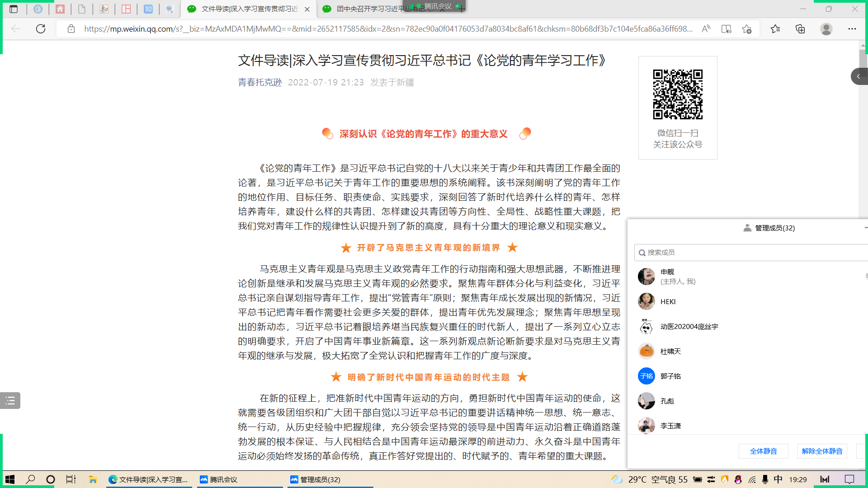Toggle microphone icon in system tray
Viewport: 868px width, 488px height.
[x=765, y=479]
